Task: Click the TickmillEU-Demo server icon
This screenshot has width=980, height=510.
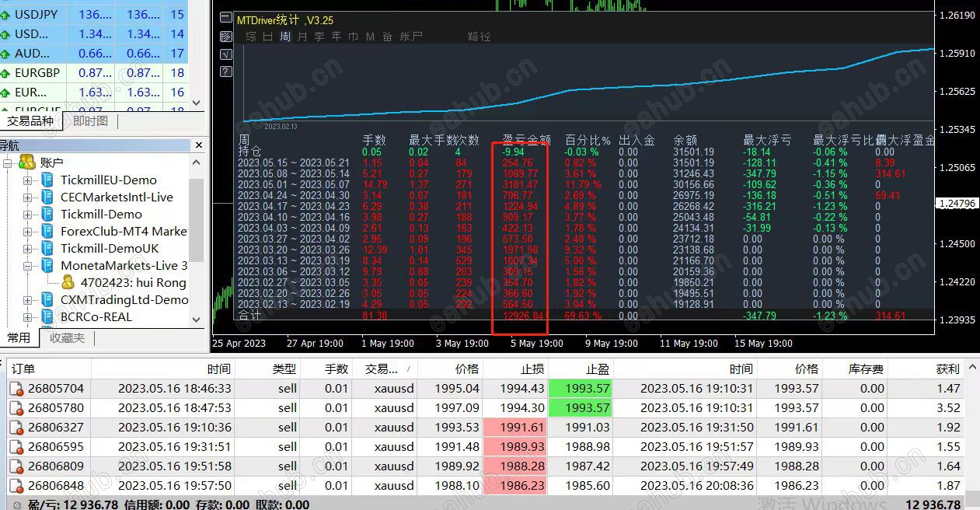Action: [x=47, y=180]
